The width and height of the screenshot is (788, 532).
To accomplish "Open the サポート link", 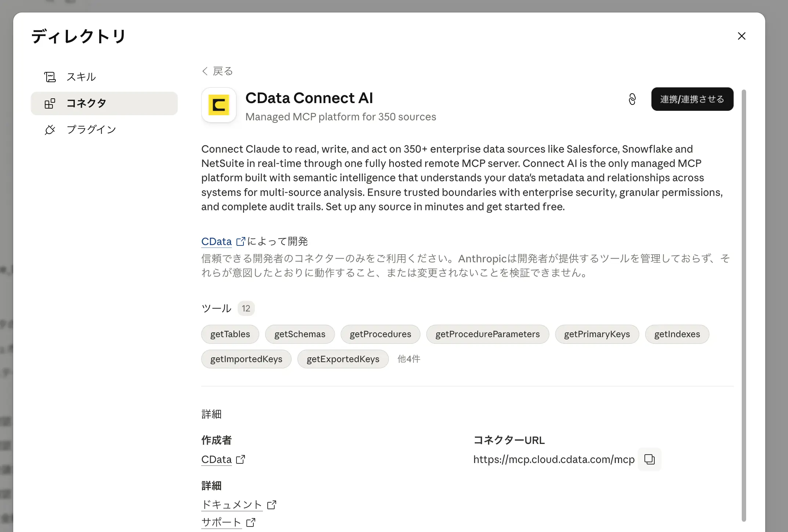I will pos(221,522).
